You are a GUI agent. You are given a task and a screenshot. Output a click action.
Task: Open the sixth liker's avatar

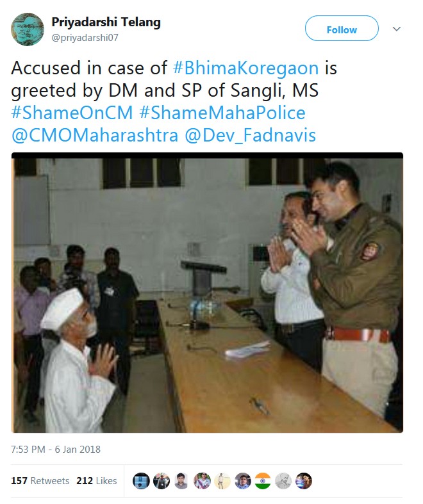(x=243, y=481)
